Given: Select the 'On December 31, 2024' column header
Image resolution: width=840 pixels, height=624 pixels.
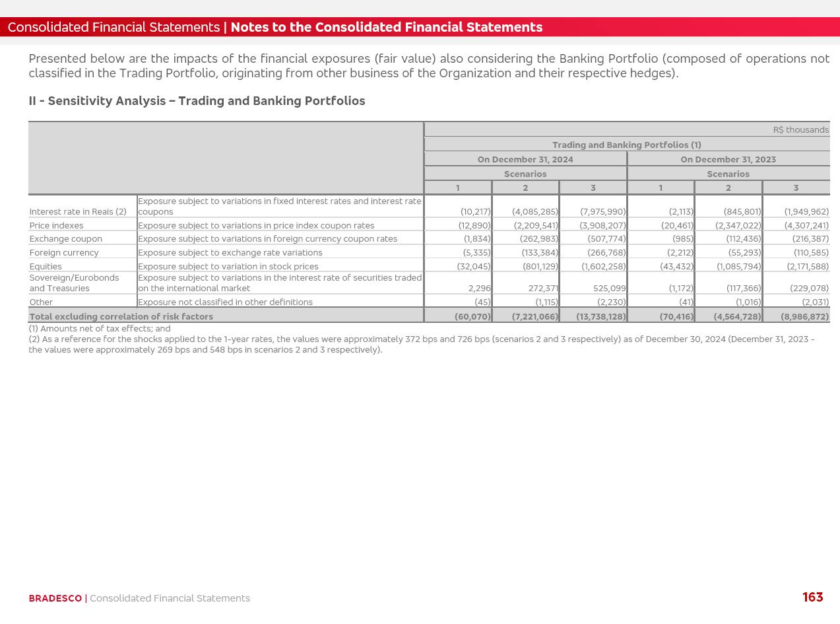Looking at the screenshot, I should pos(525,159).
